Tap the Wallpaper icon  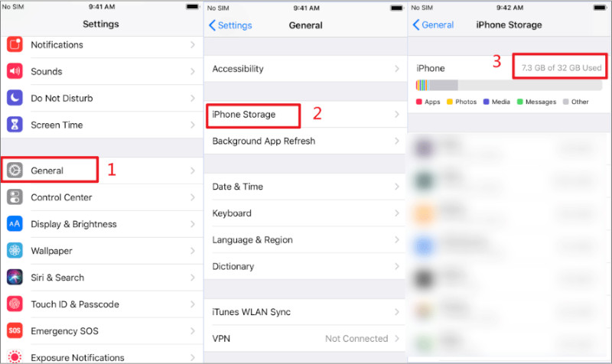15,251
